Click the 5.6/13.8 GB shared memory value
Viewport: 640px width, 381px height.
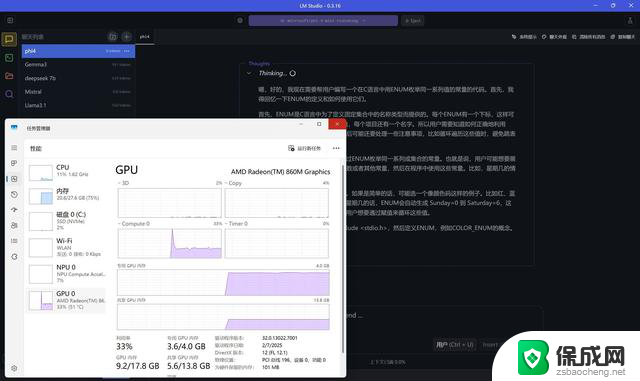click(189, 366)
